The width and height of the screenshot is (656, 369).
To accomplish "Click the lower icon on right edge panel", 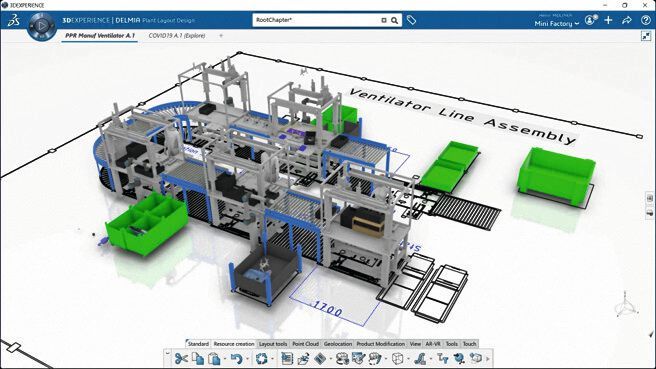I will [x=650, y=213].
